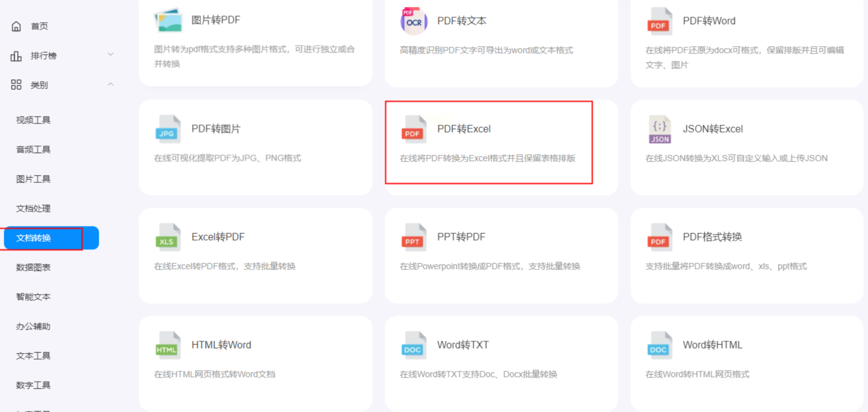Open the PDF格式转换 card title
This screenshot has width=868, height=412.
pos(712,237)
